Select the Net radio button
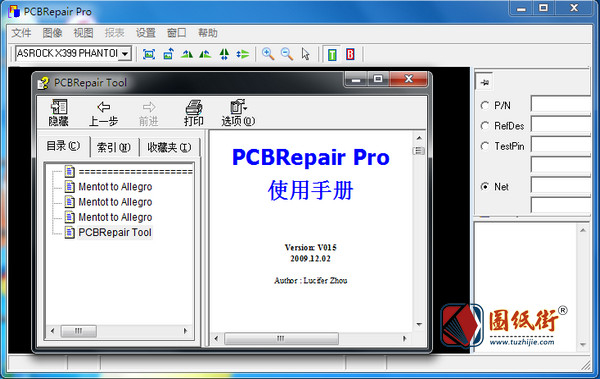 [485, 186]
